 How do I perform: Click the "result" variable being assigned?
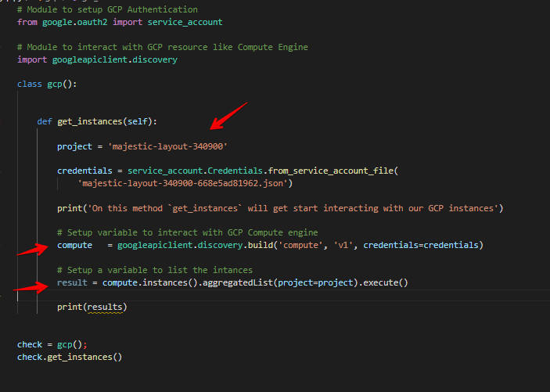[x=72, y=282]
